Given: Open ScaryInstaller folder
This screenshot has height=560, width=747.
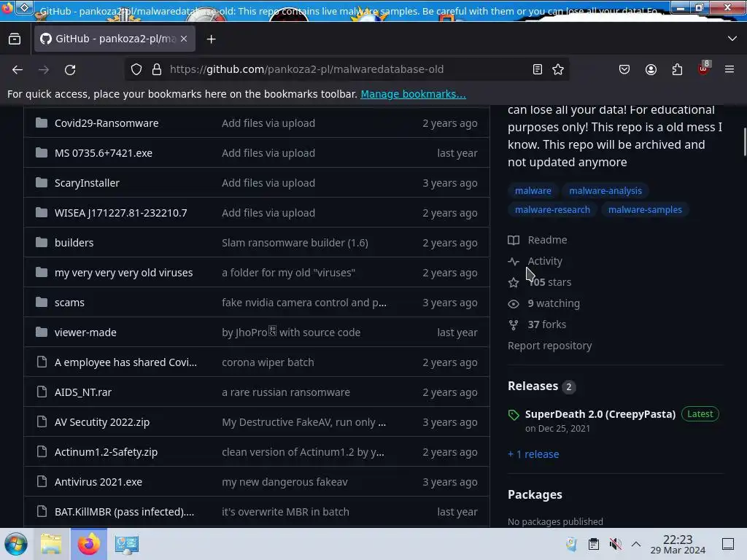Looking at the screenshot, I should coord(87,183).
